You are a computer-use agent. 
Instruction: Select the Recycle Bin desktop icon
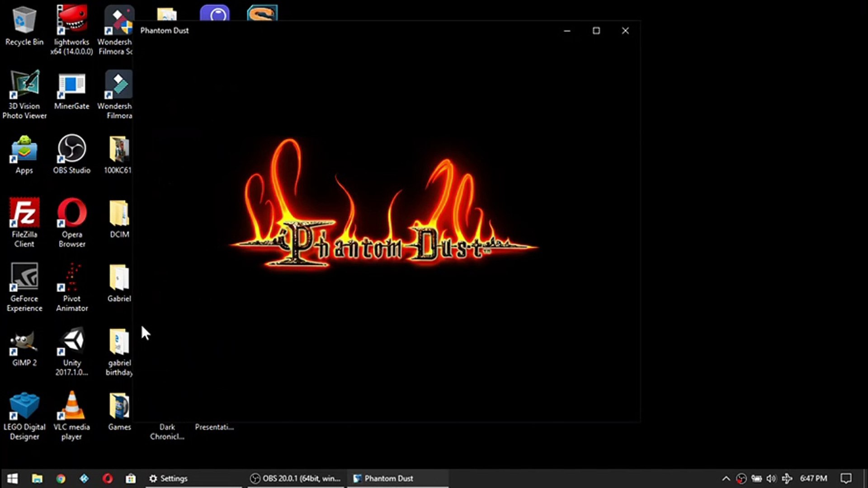click(24, 26)
